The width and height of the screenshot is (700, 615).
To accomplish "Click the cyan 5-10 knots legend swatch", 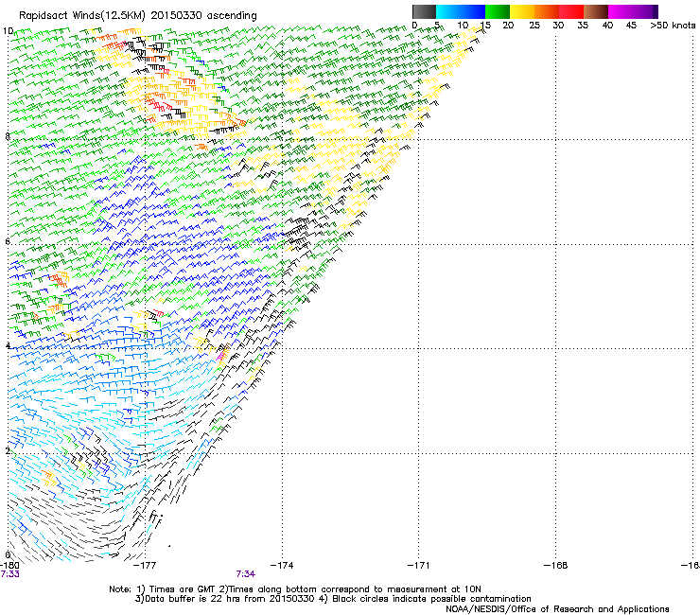I will pyautogui.click(x=448, y=11).
